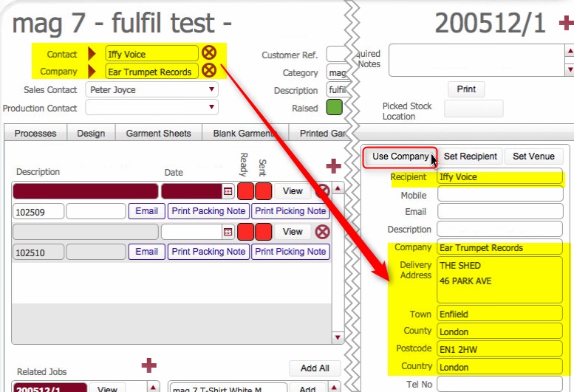Open the Design tab

(x=91, y=134)
